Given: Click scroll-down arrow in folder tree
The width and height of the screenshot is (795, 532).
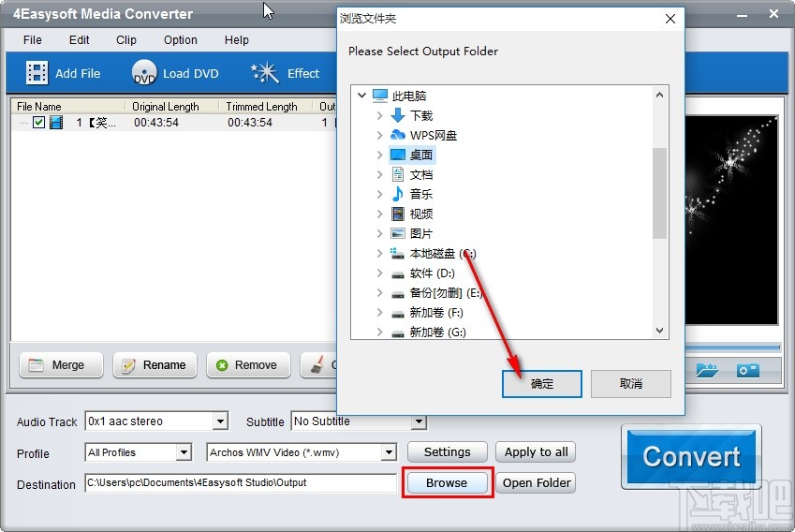Looking at the screenshot, I should coord(659,331).
